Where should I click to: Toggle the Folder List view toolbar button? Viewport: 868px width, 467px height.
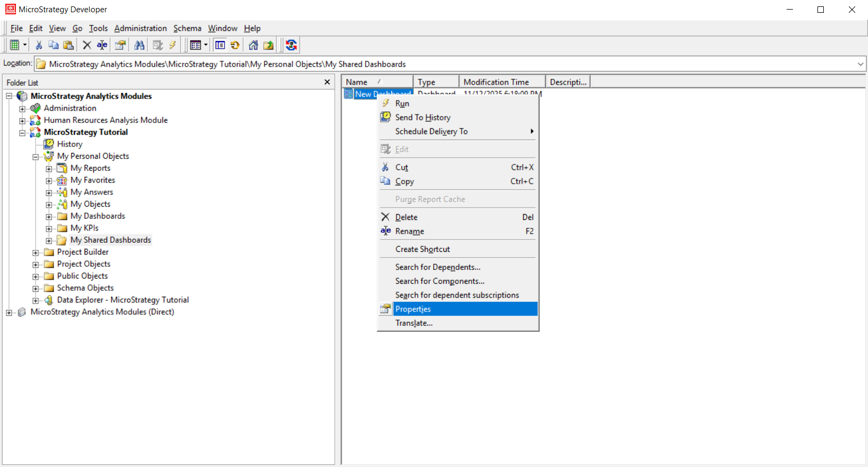[220, 45]
